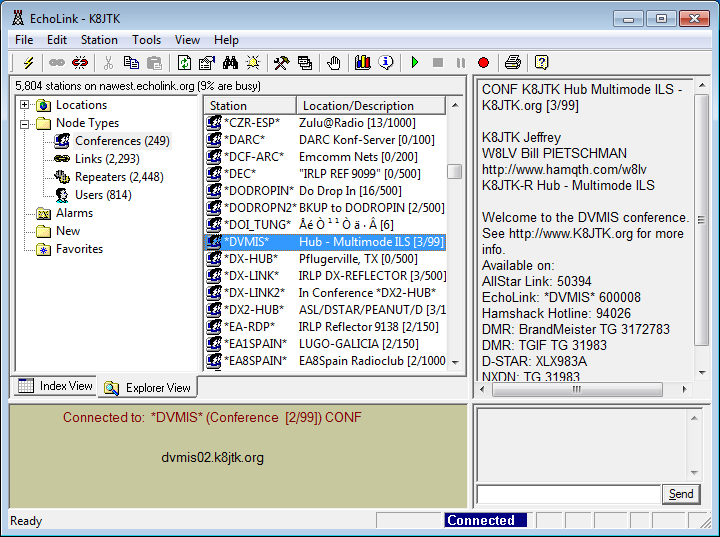The image size is (720, 537).
Task: Click the scissors Cut icon
Action: tap(108, 62)
